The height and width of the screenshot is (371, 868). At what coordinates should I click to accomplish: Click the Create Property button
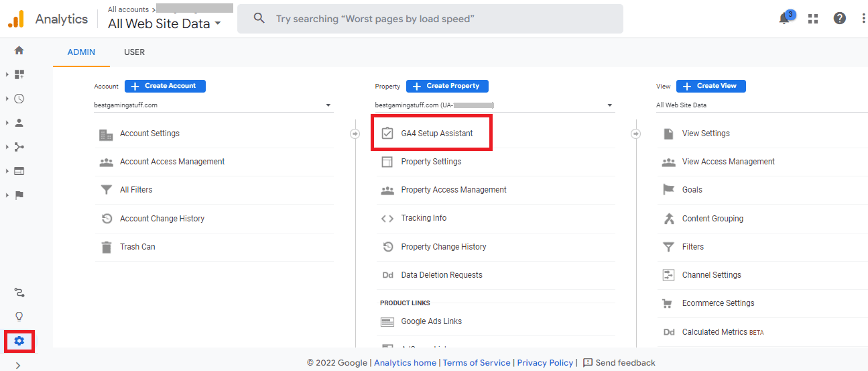click(447, 86)
